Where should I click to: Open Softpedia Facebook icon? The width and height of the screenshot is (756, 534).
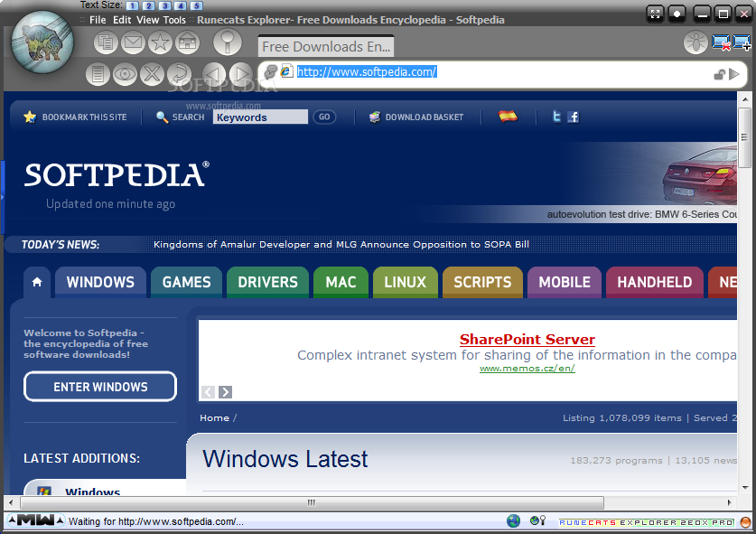pos(573,117)
